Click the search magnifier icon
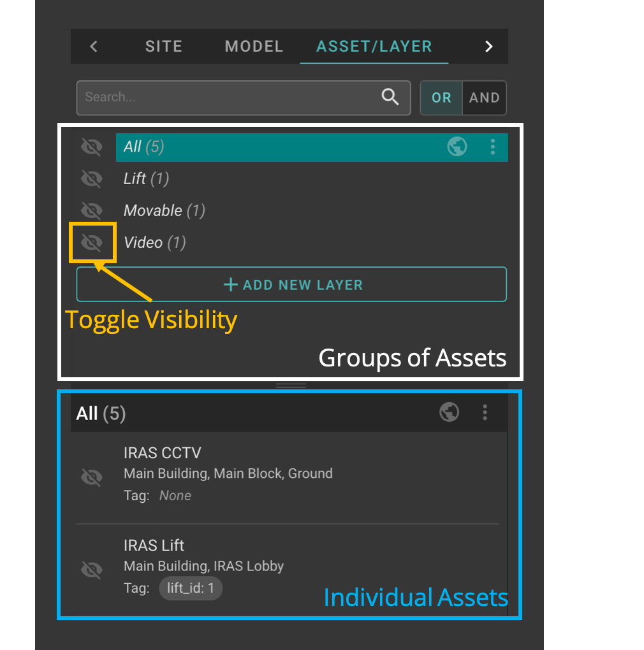Viewport: 644px width, 650px height. click(x=390, y=97)
